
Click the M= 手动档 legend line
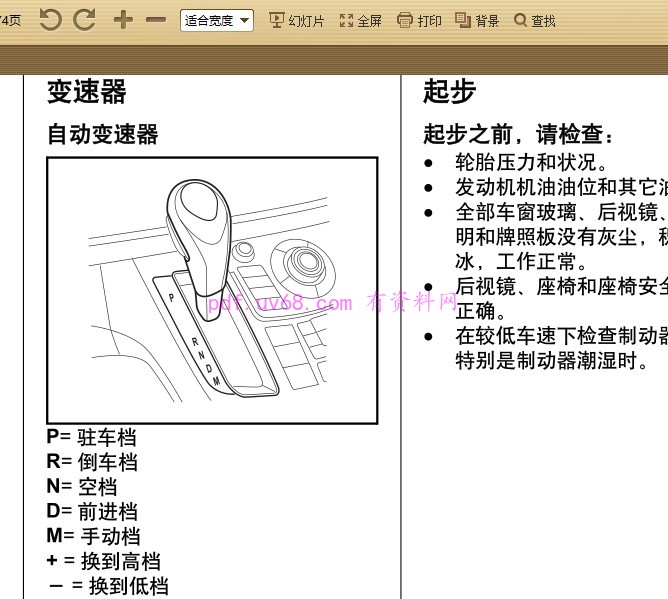click(x=93, y=536)
